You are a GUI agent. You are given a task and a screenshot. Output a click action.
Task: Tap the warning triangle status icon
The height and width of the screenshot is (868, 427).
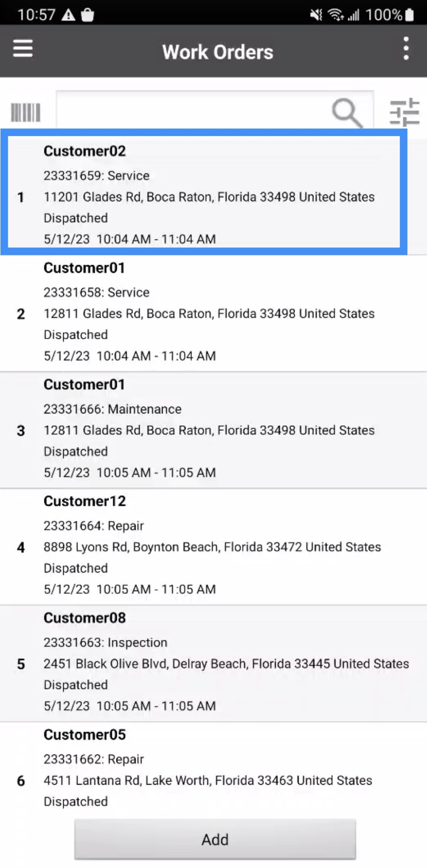tap(68, 15)
